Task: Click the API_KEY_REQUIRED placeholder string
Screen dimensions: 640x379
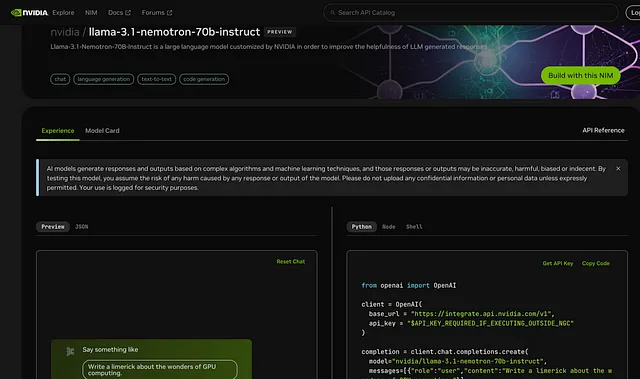Action: point(490,323)
